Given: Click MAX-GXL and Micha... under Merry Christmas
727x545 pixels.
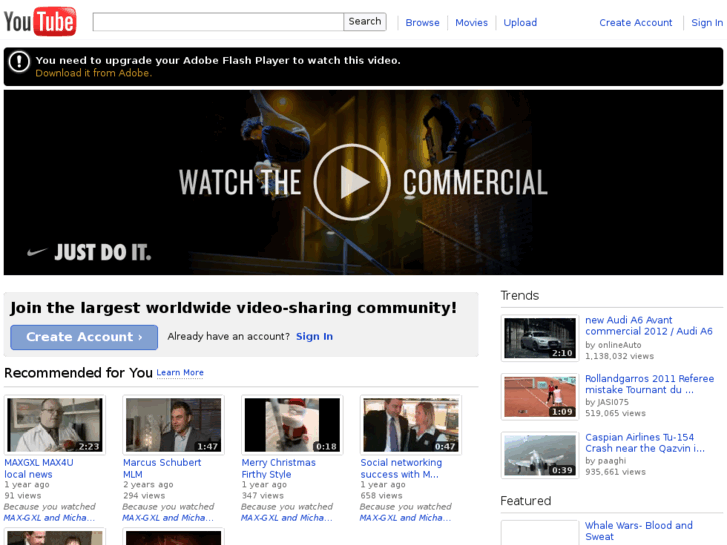Looking at the screenshot, I should pyautogui.click(x=287, y=518).
